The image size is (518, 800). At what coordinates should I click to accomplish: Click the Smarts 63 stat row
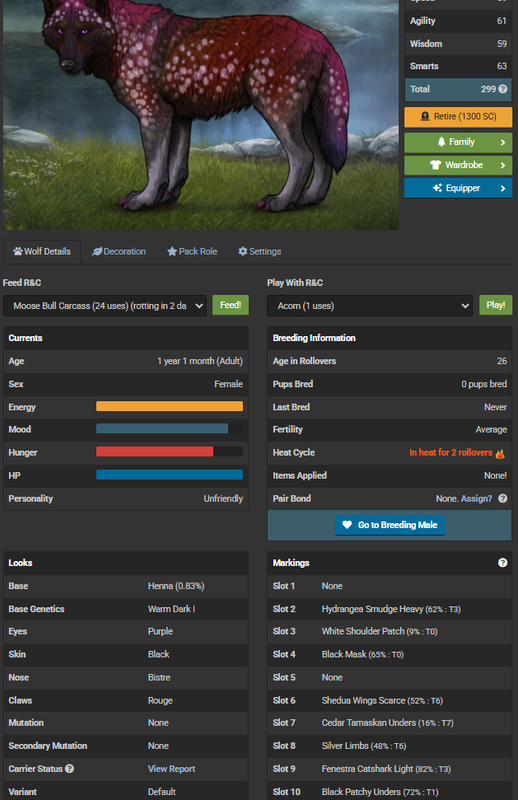458,66
